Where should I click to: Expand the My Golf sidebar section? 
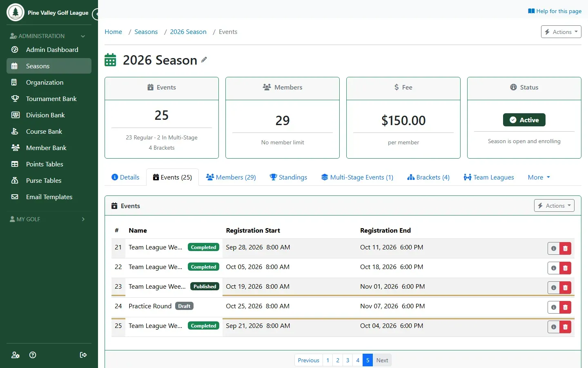coord(49,219)
